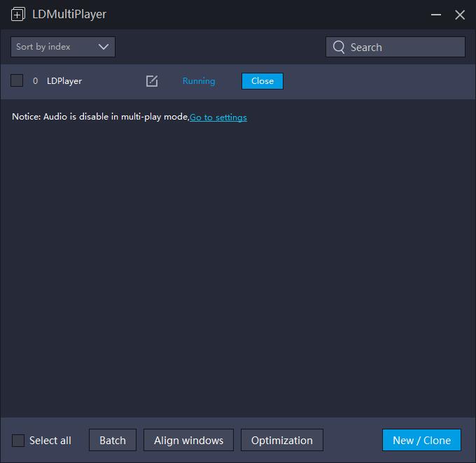
Task: Open the edit icon for LDPlayer instance
Action: tap(152, 81)
